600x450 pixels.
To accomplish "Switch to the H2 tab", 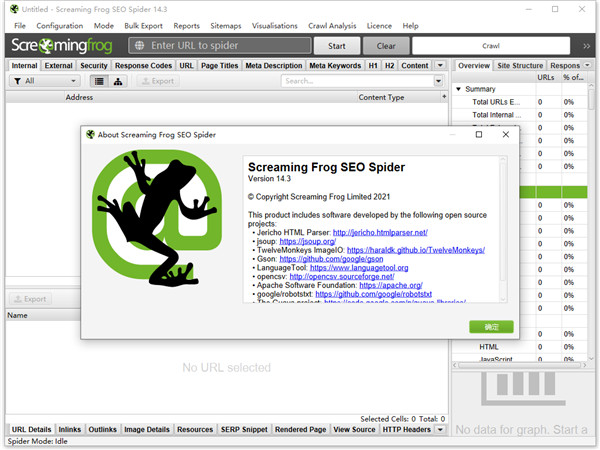I will (390, 65).
